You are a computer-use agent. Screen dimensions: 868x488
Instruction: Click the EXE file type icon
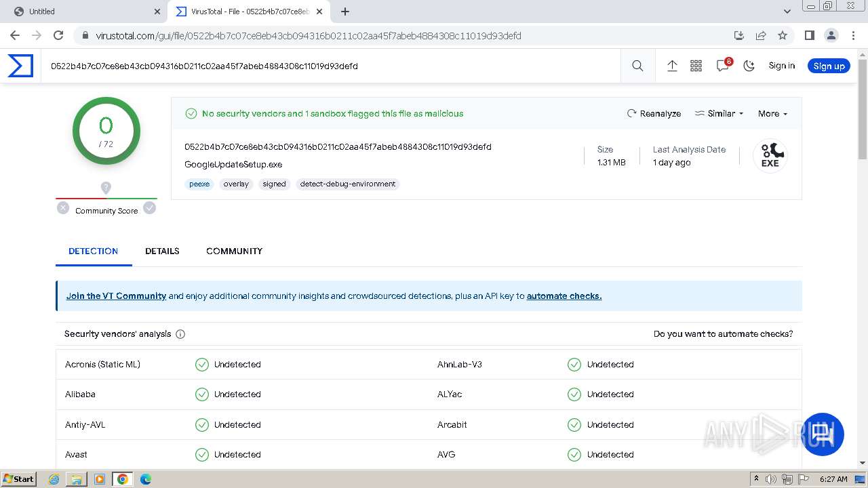point(770,156)
